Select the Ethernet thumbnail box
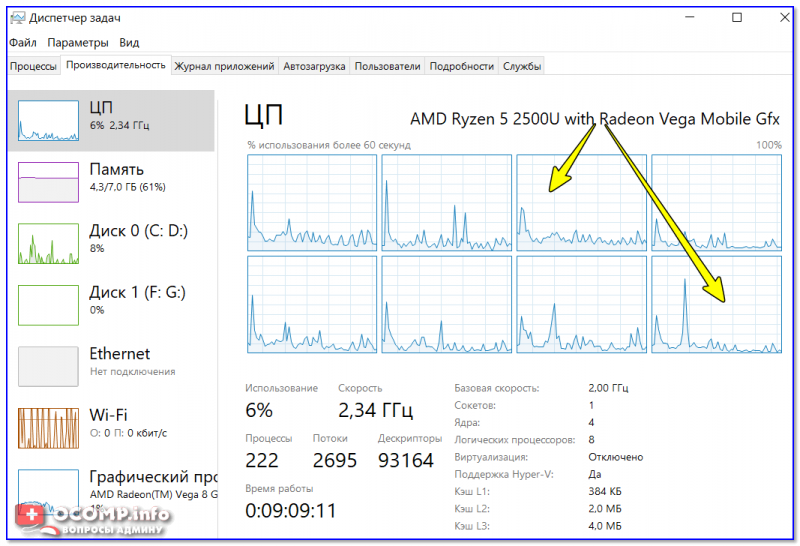This screenshot has width=800, height=546. pos(48,366)
